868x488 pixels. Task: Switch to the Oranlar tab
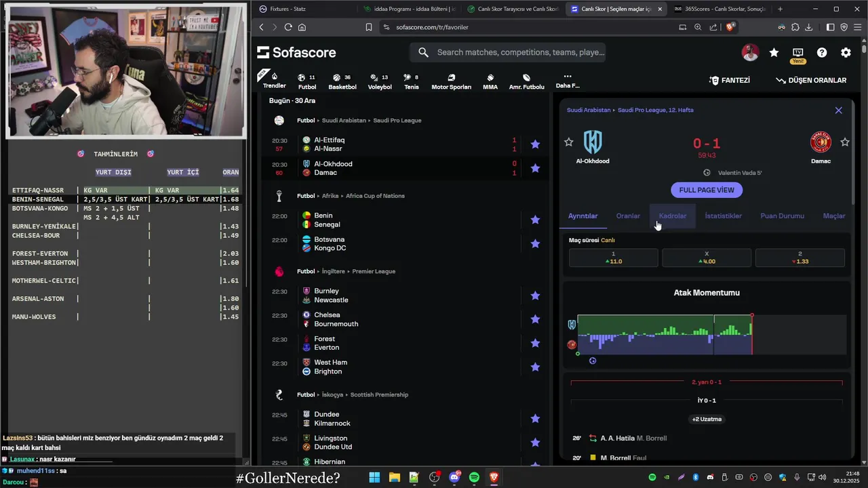(x=628, y=216)
